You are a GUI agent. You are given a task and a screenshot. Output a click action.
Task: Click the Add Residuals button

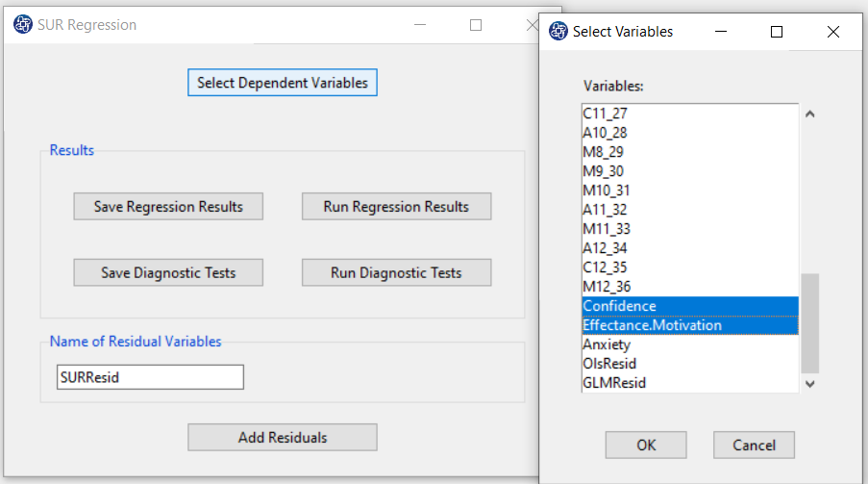point(283,438)
